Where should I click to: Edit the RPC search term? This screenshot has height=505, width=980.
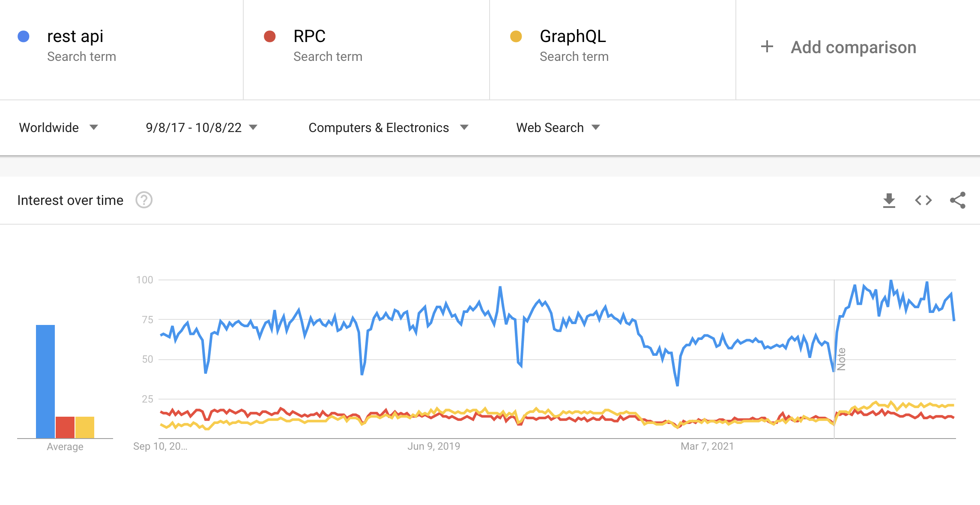click(309, 36)
